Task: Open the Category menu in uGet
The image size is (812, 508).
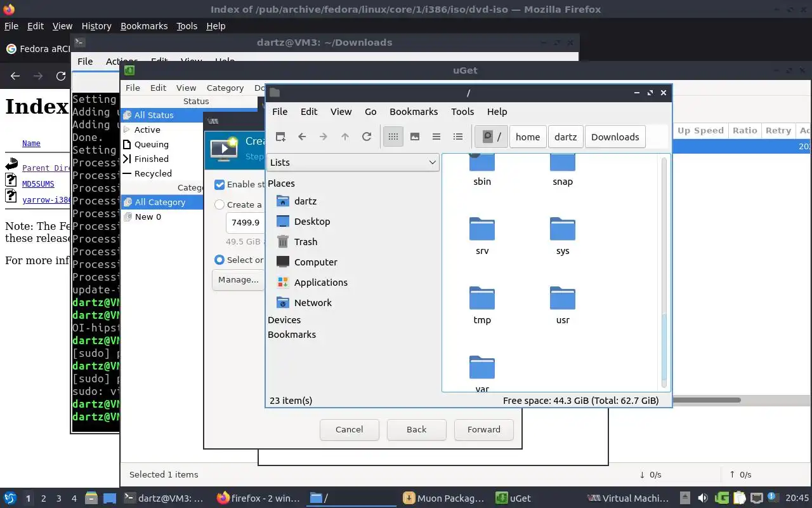Action: 225,88
